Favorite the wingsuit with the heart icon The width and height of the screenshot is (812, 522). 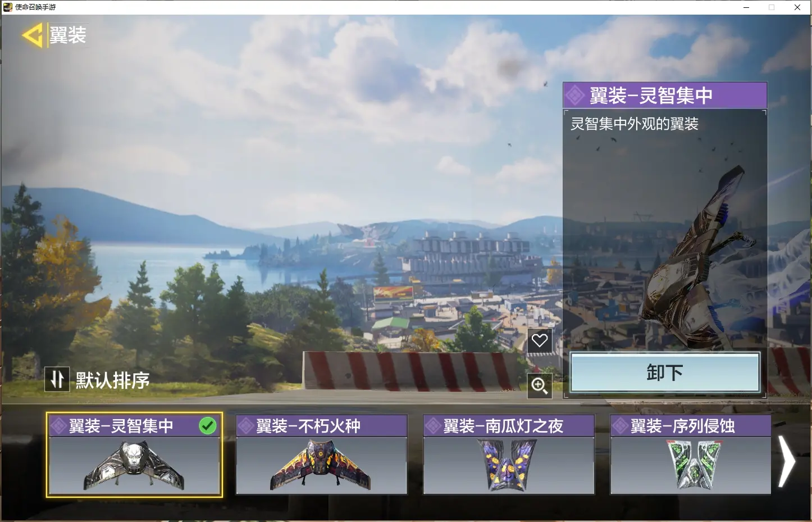[540, 341]
